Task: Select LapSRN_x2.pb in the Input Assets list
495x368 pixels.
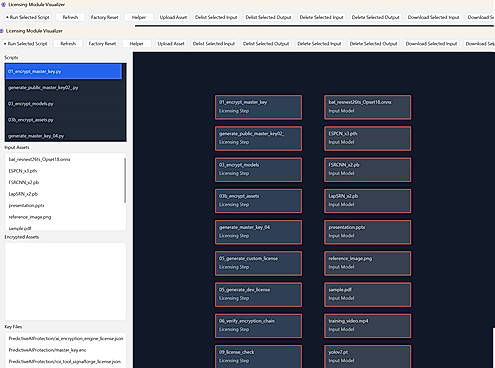Action: (64, 194)
